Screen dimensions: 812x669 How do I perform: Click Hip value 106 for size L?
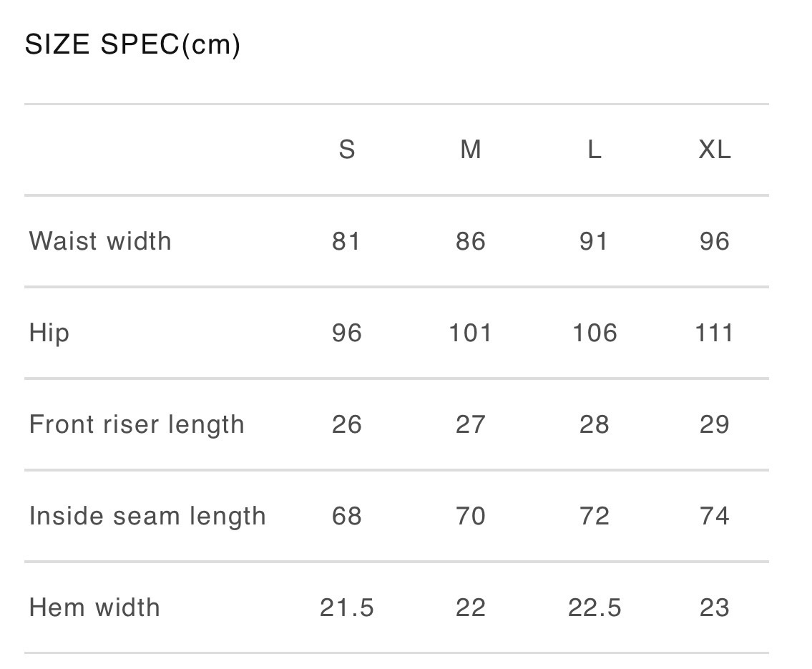click(595, 333)
